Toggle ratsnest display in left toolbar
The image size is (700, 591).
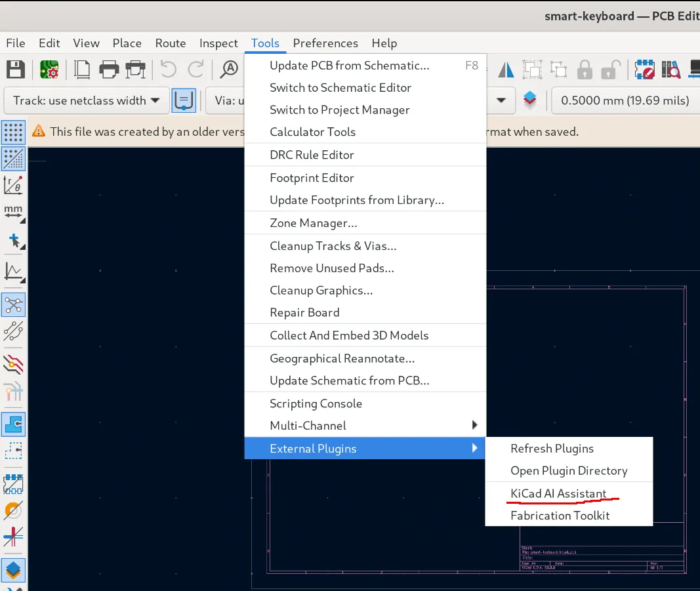point(13,305)
